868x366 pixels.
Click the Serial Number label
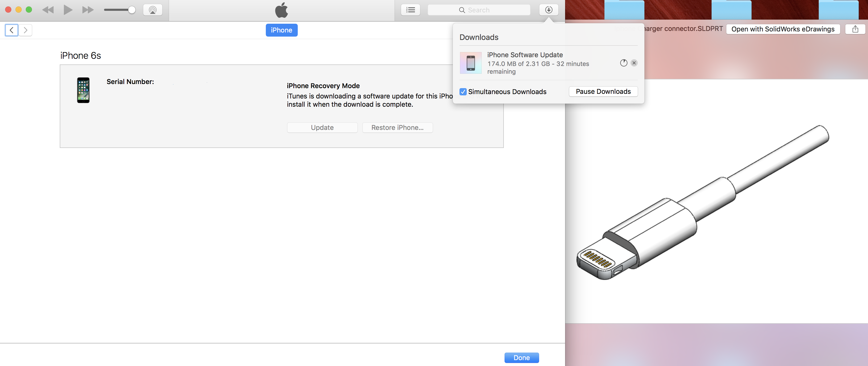coord(130,82)
